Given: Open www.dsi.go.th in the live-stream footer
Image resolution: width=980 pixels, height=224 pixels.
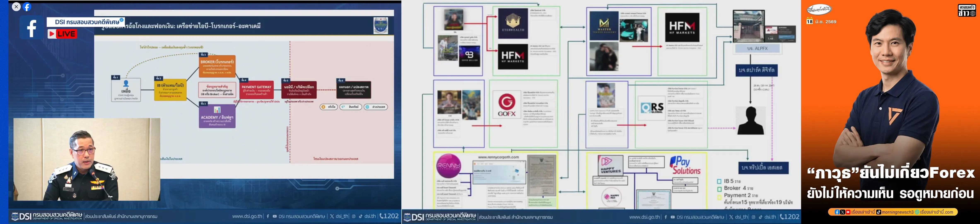Looking at the screenshot, I should tap(247, 216).
